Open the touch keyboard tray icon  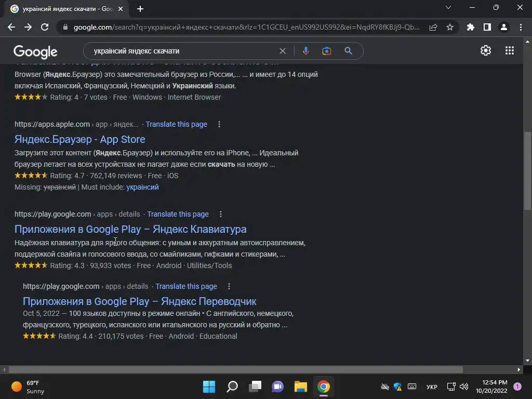pyautogui.click(x=412, y=387)
